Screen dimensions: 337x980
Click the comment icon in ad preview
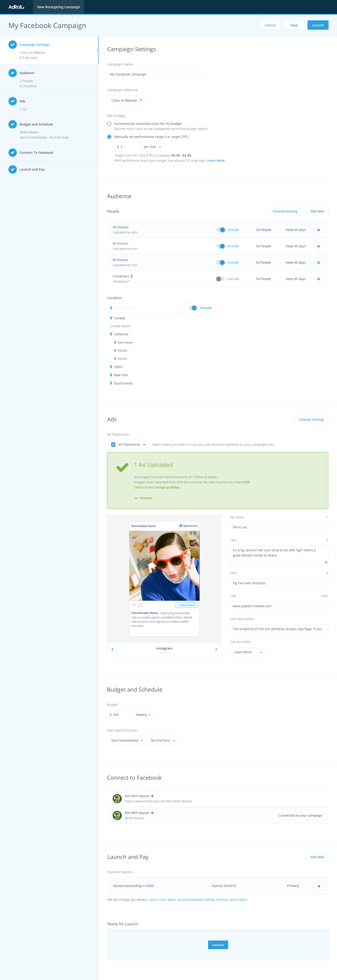tap(140, 605)
